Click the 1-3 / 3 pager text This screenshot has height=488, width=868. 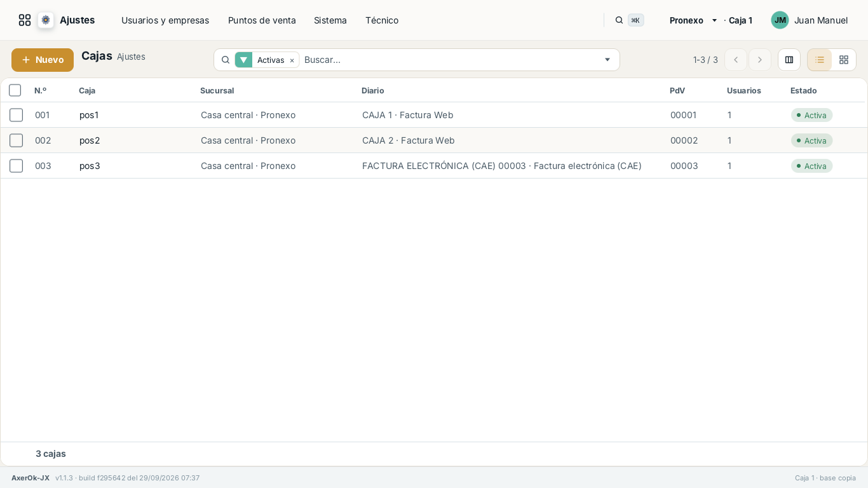[x=705, y=60]
